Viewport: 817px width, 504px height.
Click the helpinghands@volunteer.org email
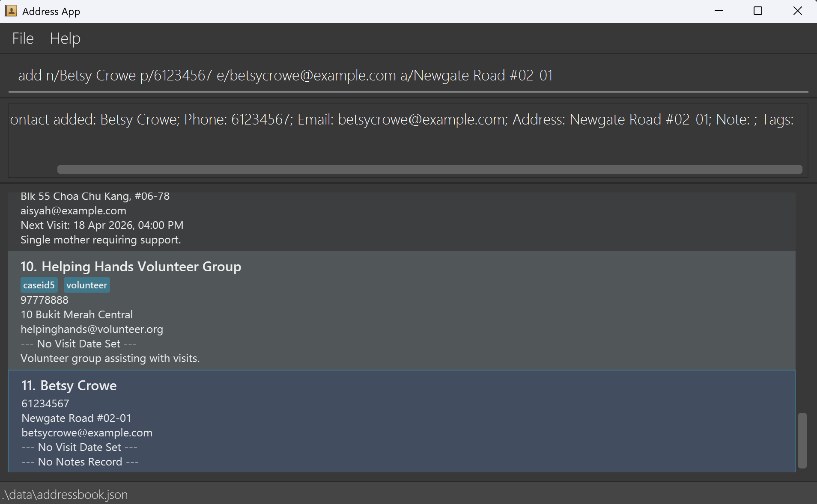[x=92, y=329]
